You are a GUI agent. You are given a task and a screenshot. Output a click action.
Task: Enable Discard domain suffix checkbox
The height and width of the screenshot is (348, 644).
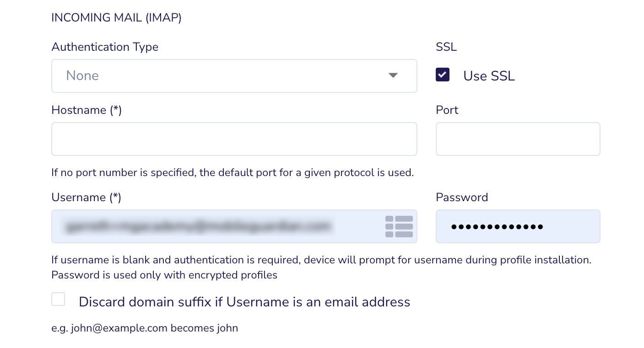click(58, 300)
